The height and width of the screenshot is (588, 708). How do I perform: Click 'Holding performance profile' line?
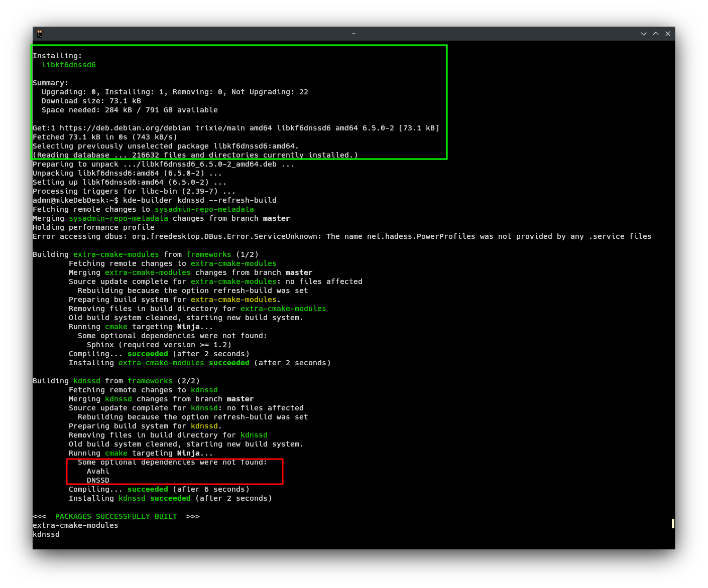[93, 227]
